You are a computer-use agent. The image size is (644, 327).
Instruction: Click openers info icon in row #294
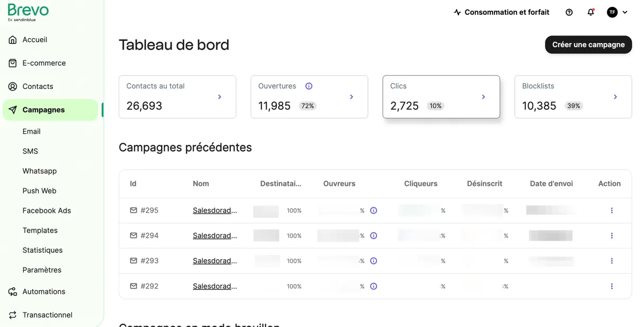373,235
